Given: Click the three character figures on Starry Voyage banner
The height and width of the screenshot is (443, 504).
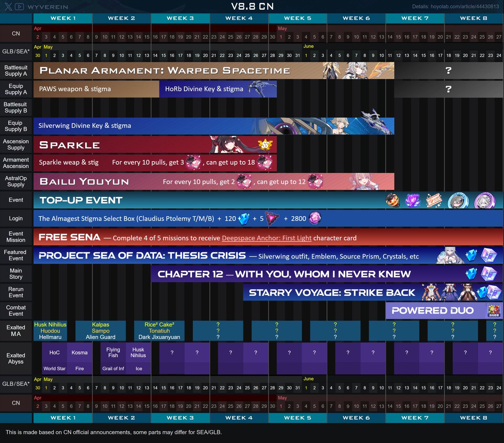Looking at the screenshot, I should pyautogui.click(x=449, y=293).
